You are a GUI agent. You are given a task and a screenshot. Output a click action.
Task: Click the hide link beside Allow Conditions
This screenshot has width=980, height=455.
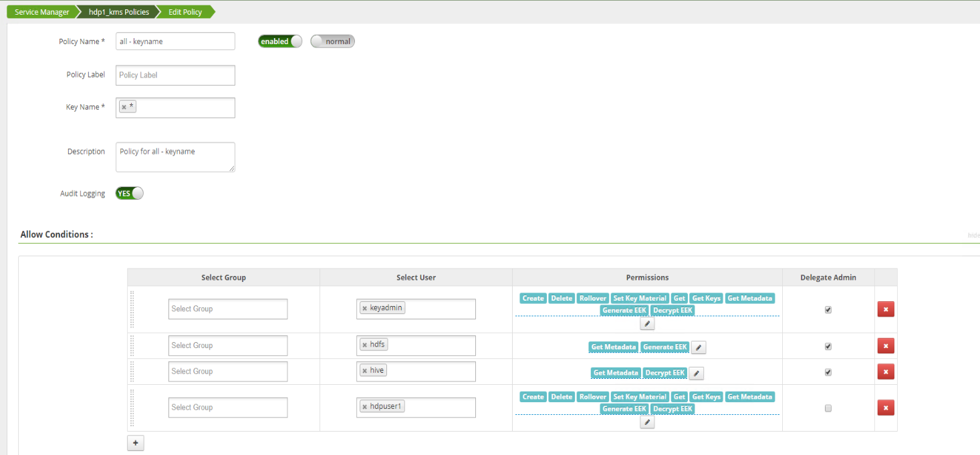pyautogui.click(x=973, y=235)
